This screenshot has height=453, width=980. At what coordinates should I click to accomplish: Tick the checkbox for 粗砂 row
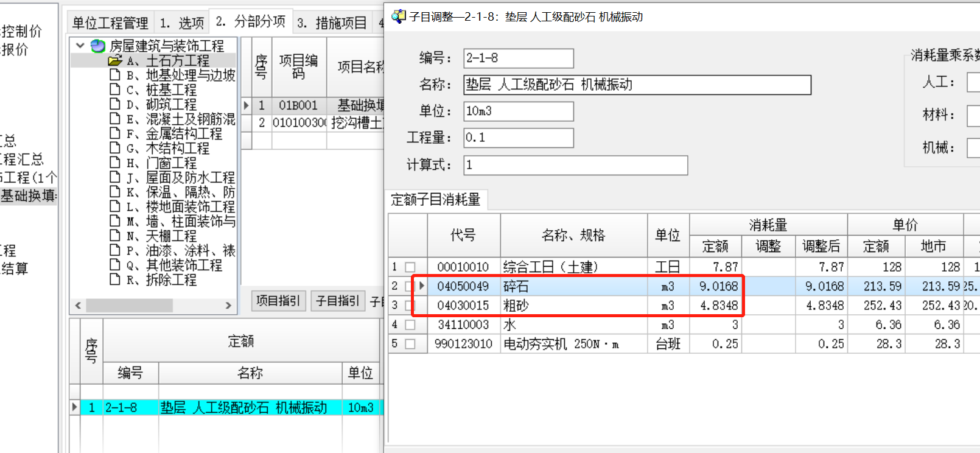coord(410,306)
